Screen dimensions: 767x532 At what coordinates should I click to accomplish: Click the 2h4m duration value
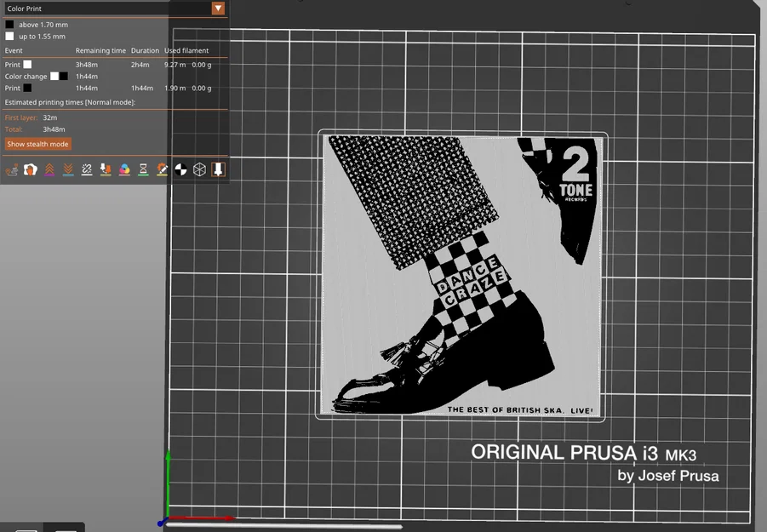pos(140,65)
